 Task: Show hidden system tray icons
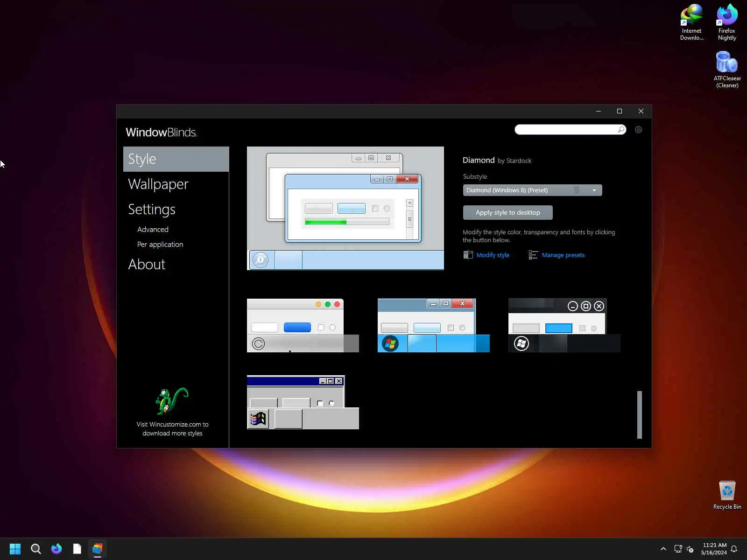[663, 549]
